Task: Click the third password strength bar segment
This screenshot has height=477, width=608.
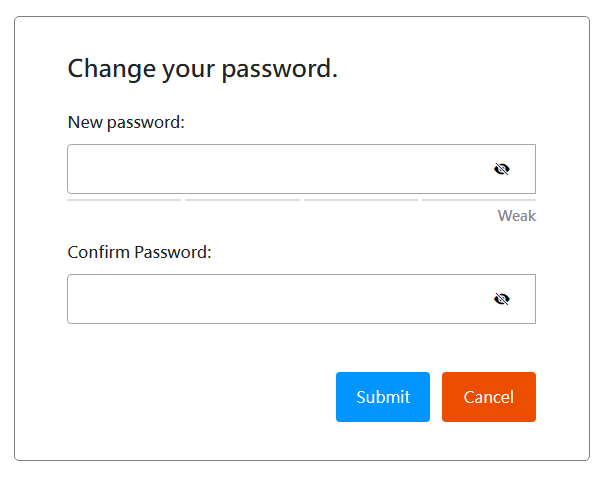Action: click(x=360, y=200)
